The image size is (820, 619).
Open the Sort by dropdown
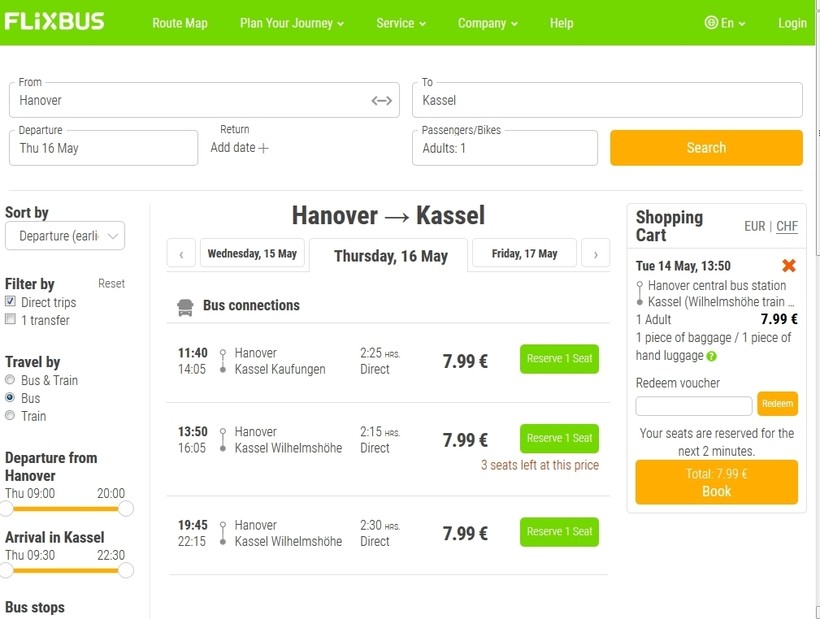tap(65, 236)
